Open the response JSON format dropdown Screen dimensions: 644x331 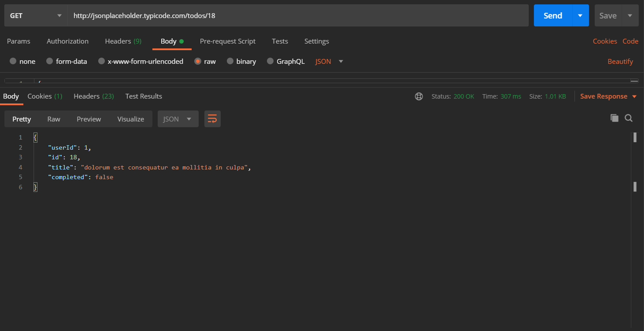click(x=178, y=119)
